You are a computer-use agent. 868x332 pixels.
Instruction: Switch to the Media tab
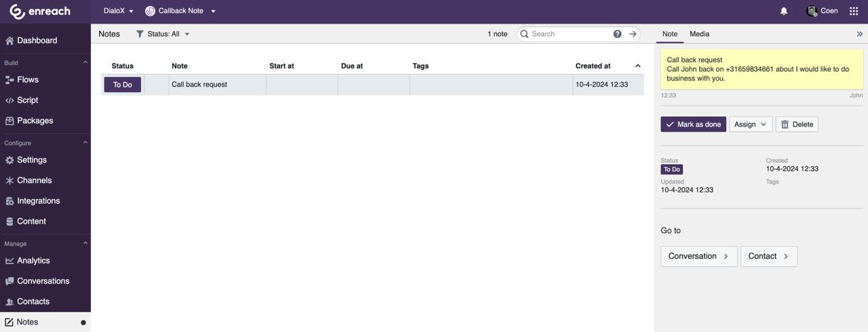699,34
